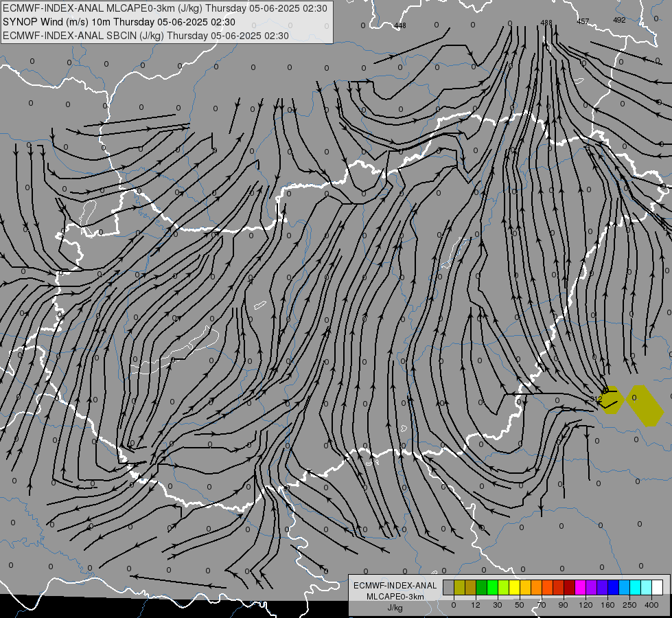
Task: Select the legend scale value 30
Action: coord(498,605)
